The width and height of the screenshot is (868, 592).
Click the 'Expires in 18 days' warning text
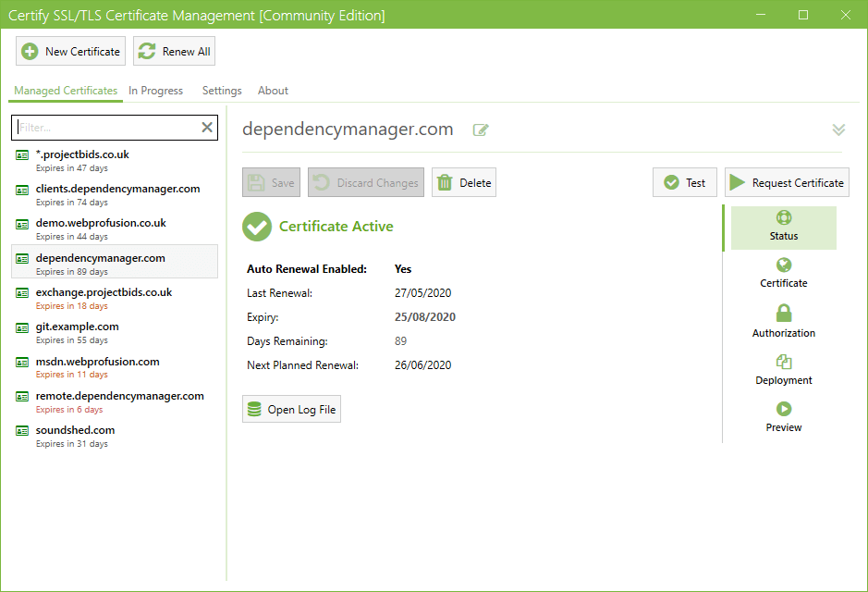[x=72, y=306]
